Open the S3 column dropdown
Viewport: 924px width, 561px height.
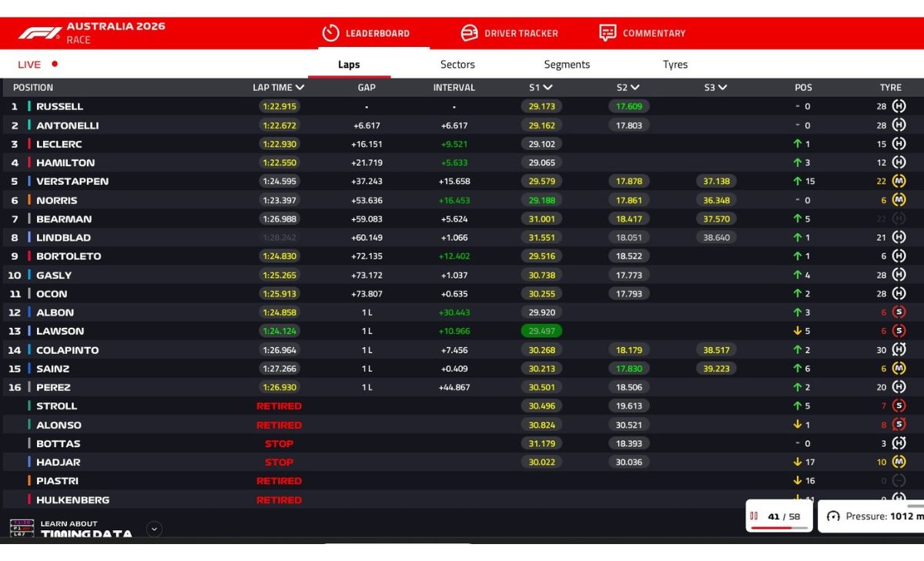(x=722, y=88)
